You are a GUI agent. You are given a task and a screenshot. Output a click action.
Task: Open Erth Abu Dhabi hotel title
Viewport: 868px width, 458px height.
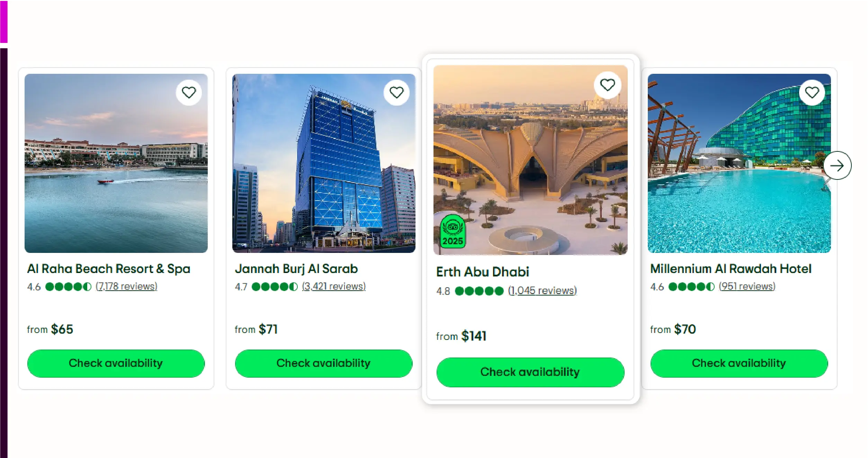[483, 272]
